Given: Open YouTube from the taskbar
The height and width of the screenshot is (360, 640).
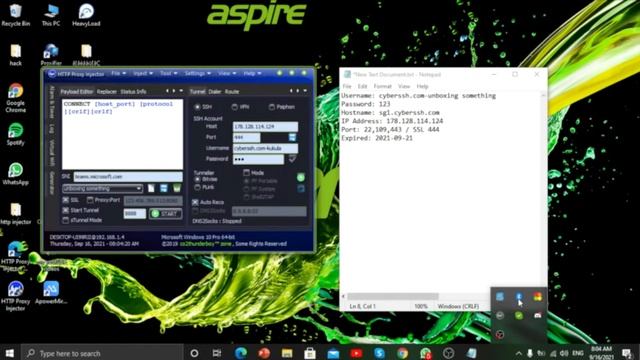Looking at the screenshot, I should (x=356, y=353).
